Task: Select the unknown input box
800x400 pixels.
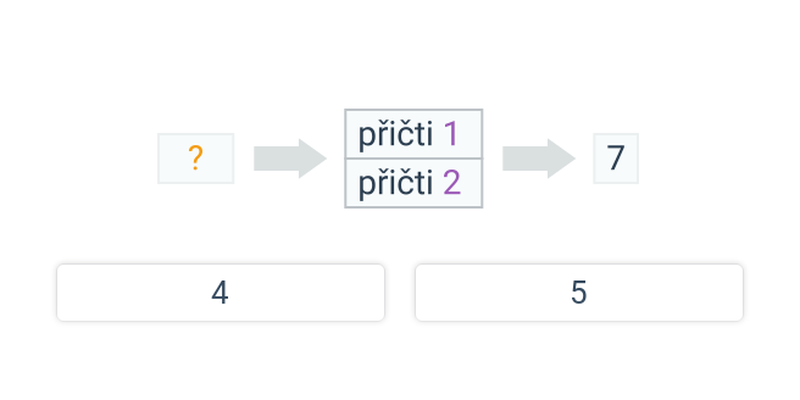Action: (196, 159)
